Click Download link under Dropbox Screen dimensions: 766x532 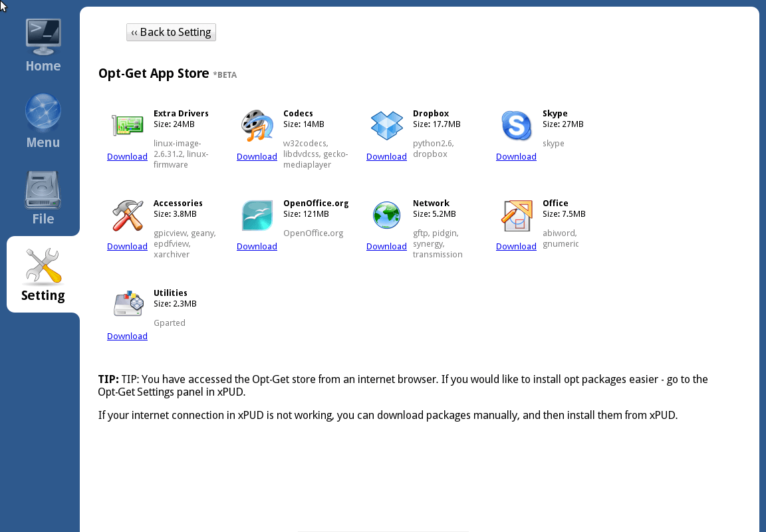tap(386, 157)
